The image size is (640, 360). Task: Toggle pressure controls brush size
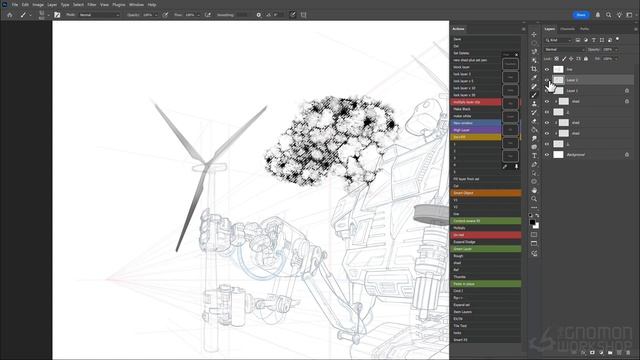pyautogui.click(x=293, y=15)
